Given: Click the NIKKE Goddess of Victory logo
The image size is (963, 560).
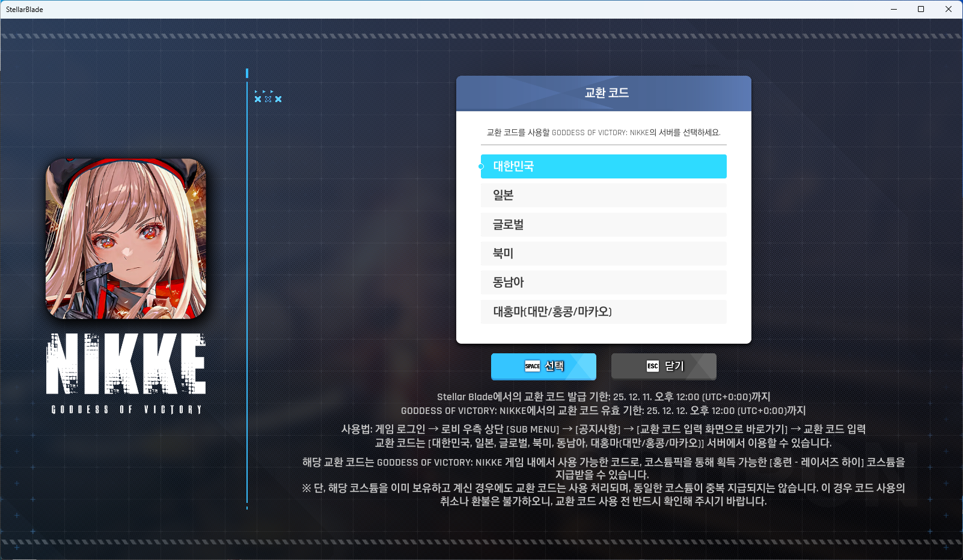Looking at the screenshot, I should [126, 374].
